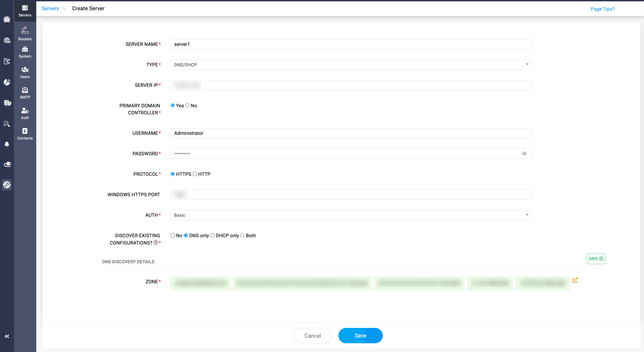
Task: Open the Users management icon
Action: (25, 73)
